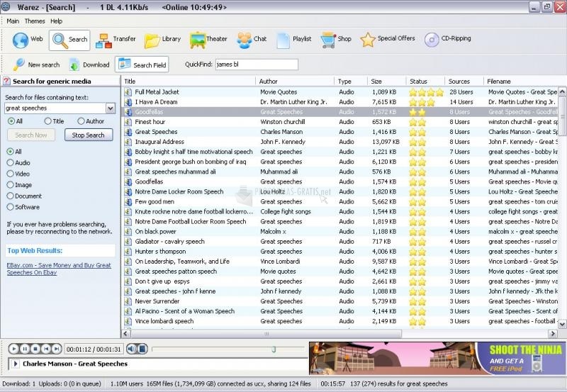Select the Document media type radio

coord(10,196)
